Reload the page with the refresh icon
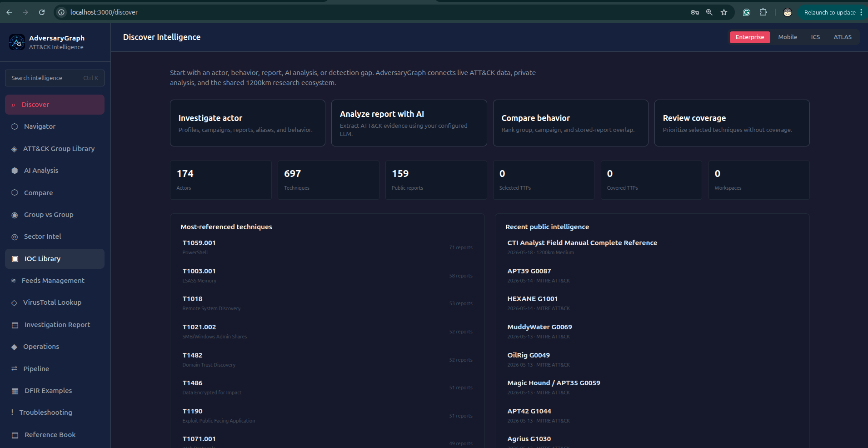The image size is (868, 448). 42,12
